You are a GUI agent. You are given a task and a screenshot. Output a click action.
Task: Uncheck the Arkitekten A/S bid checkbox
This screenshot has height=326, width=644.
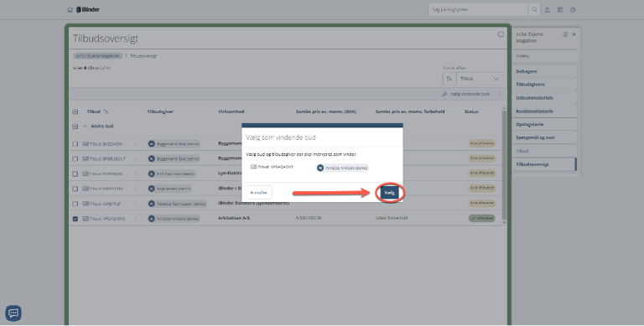75,219
